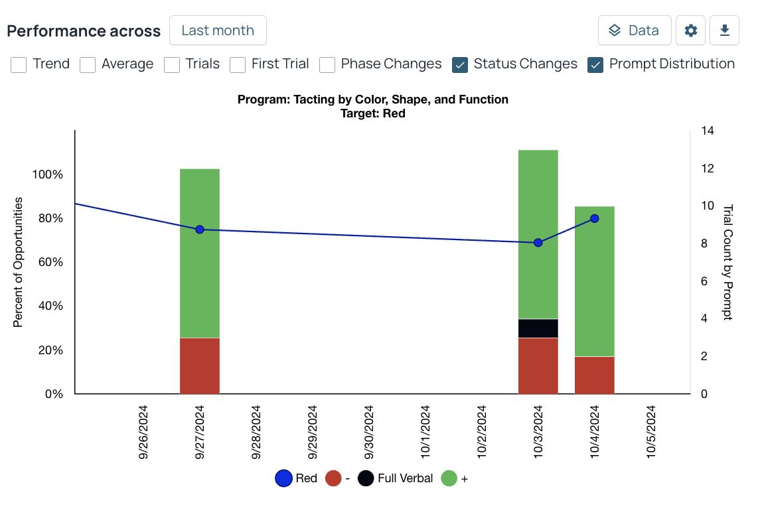
Task: Click the black Full Verbal bar segment
Action: [538, 328]
